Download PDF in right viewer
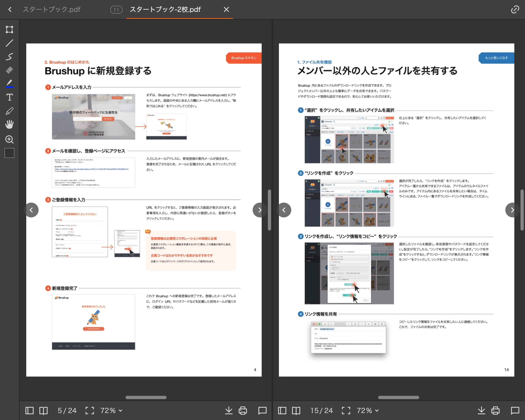 point(481,411)
